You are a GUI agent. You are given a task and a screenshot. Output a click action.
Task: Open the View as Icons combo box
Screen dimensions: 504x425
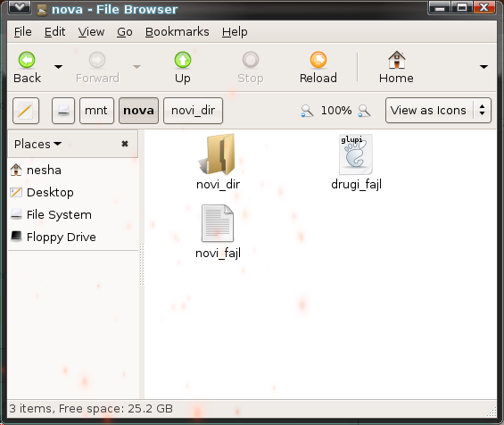(438, 111)
